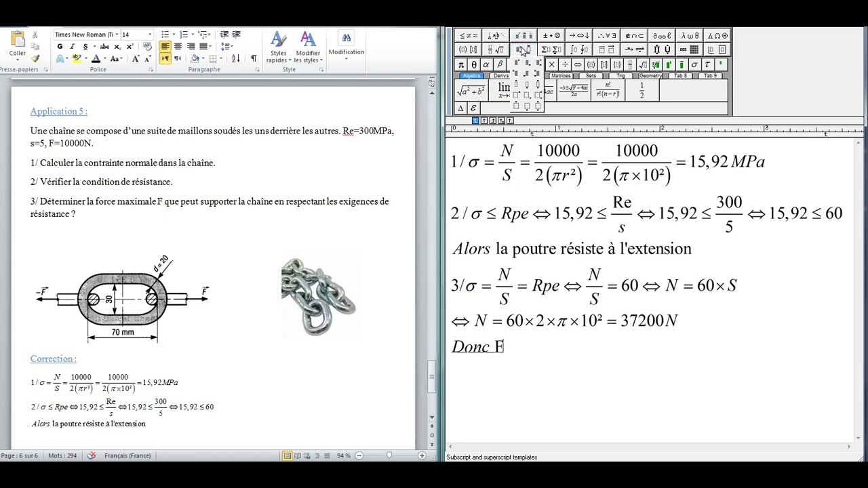Toggle left text alignment
The width and height of the screenshot is (868, 488).
click(165, 47)
